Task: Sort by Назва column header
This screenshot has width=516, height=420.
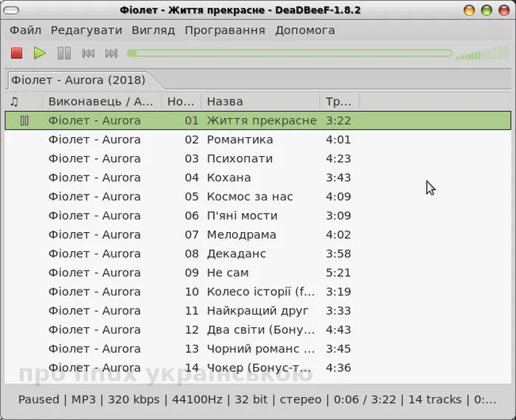Action: click(260, 101)
